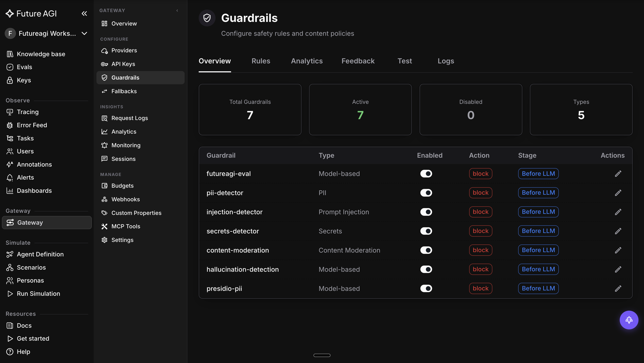This screenshot has height=363, width=644.
Task: Select Gateway in the main sidebar
Action: (x=47, y=222)
